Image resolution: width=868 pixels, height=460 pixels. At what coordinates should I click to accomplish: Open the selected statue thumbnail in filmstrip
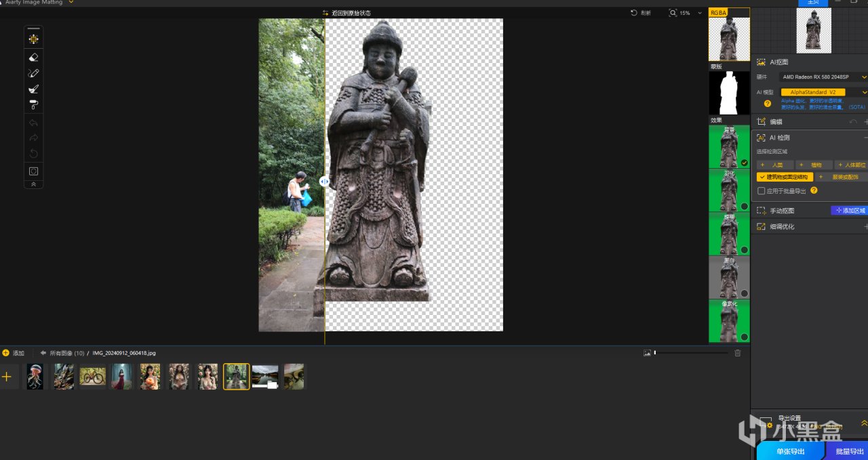237,377
